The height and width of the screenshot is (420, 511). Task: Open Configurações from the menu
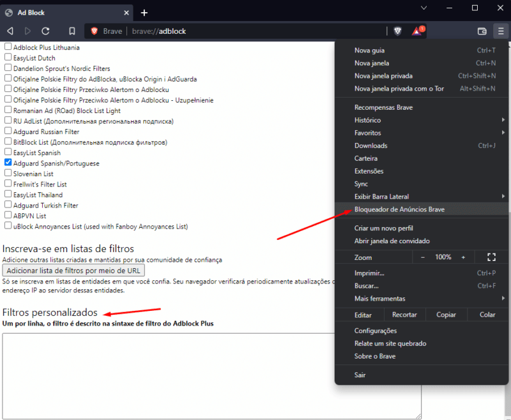[x=422, y=331]
